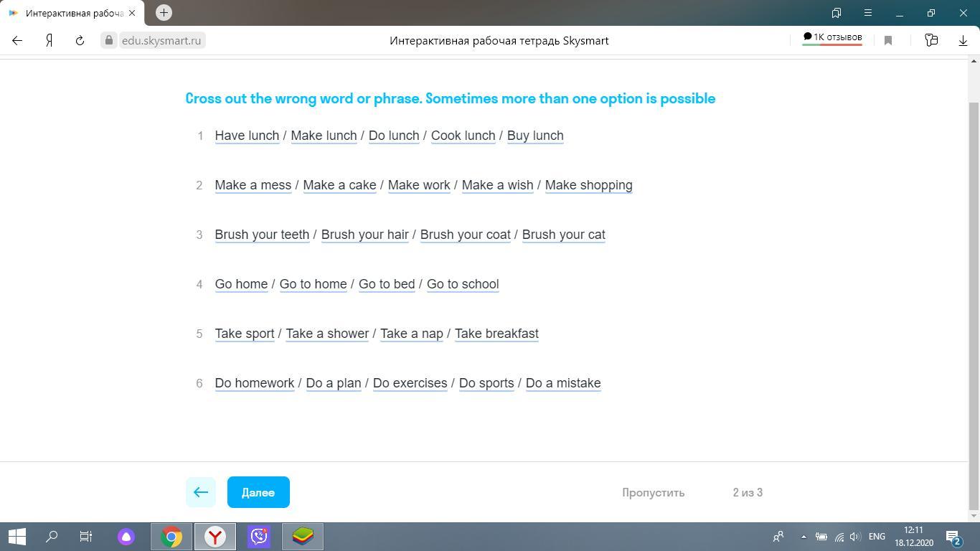Cross out 'Buy lunch'
Screen dimensions: 980x551
pyautogui.click(x=535, y=136)
